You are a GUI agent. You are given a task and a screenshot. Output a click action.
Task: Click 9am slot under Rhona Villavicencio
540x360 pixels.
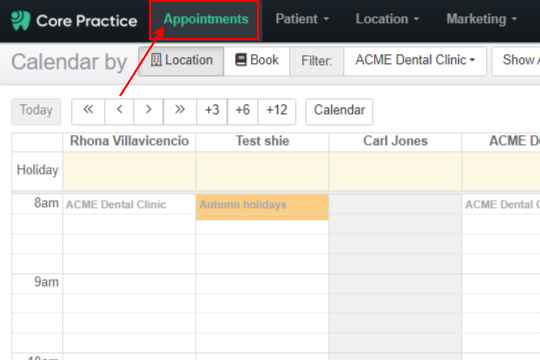point(129,284)
